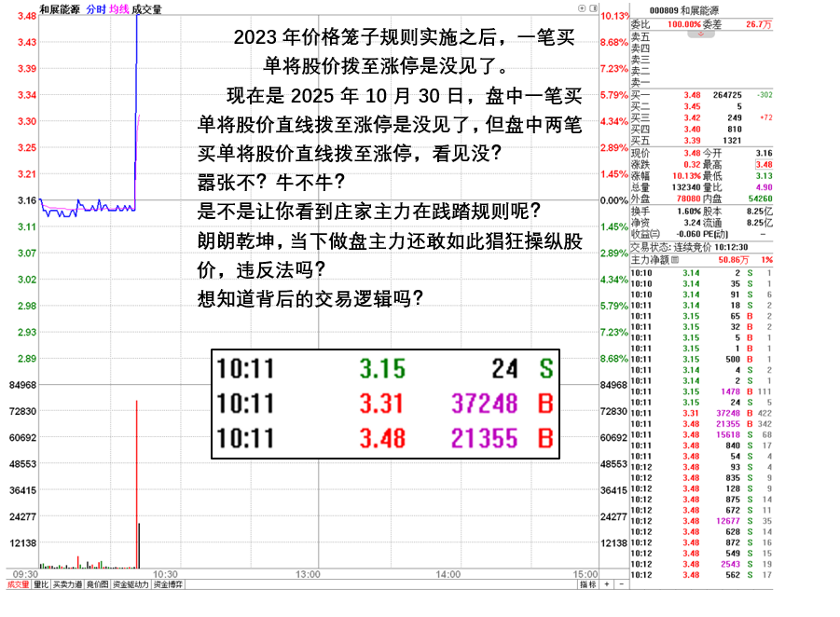Click the small icon beside 主力净额
Viewport: 840px width, 617px height.
point(677,261)
